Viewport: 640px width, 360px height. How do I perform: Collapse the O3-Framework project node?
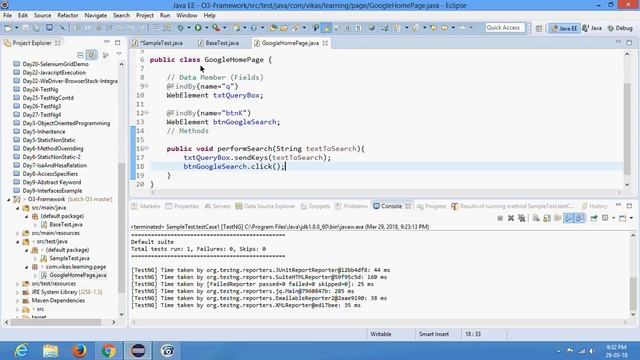[9, 200]
